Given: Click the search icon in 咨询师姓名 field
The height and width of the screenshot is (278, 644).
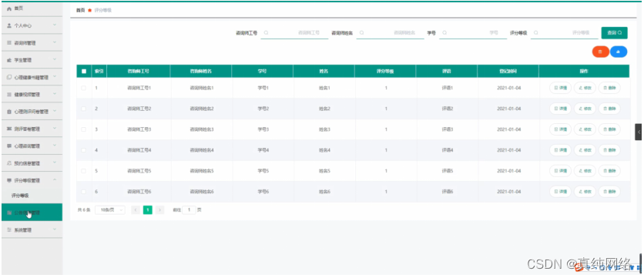Looking at the screenshot, I should point(362,32).
